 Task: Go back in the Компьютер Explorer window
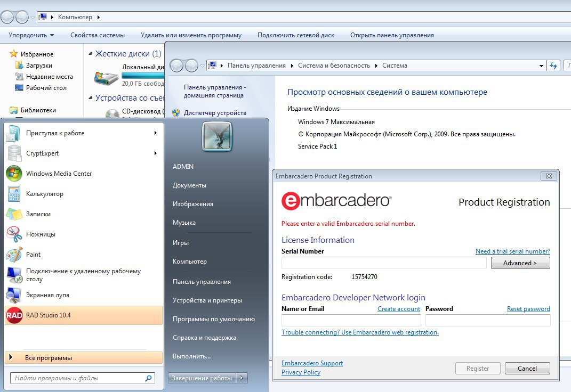(7, 17)
